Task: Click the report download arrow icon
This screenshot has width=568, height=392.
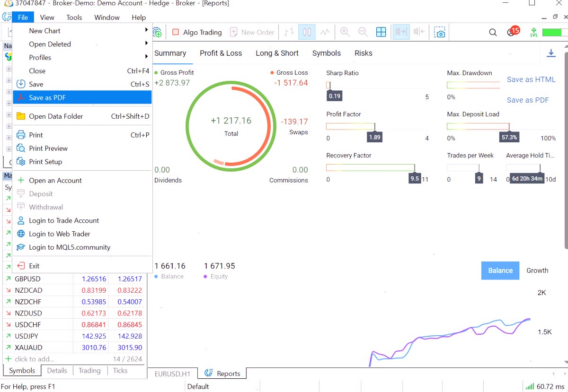Action: click(x=551, y=53)
